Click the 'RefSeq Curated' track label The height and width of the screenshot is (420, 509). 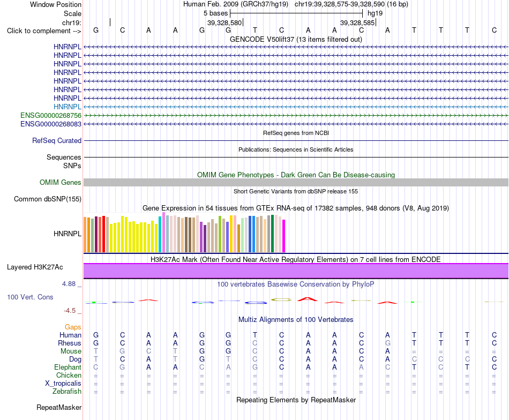(56, 140)
